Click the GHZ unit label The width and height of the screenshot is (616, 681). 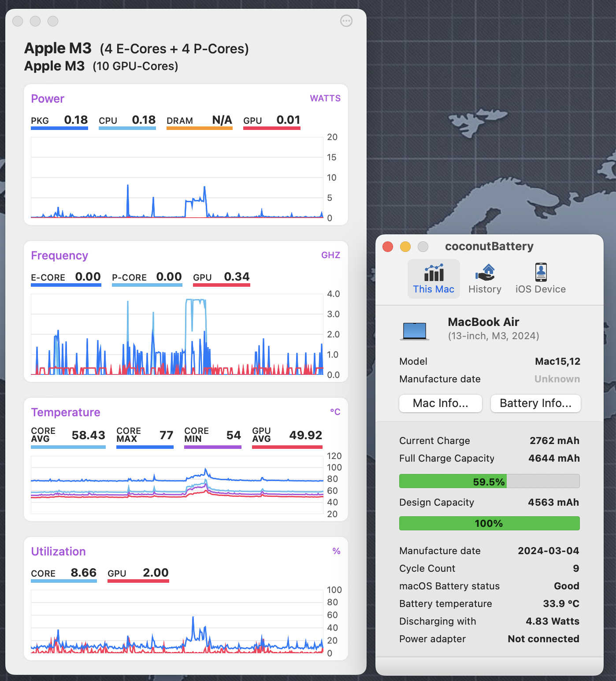(331, 255)
